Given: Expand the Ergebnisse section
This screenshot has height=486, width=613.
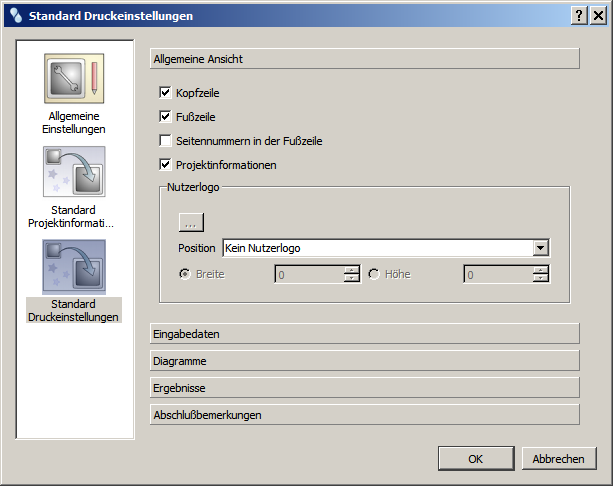Looking at the screenshot, I should click(364, 388).
